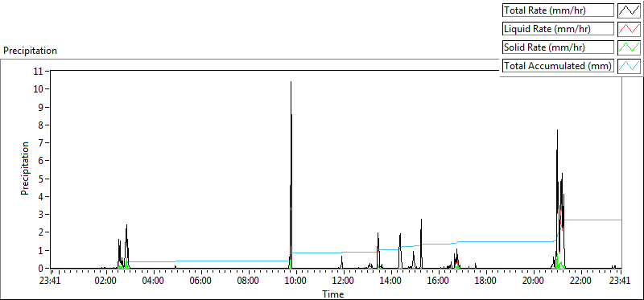Click the Time x-axis label

point(333,294)
